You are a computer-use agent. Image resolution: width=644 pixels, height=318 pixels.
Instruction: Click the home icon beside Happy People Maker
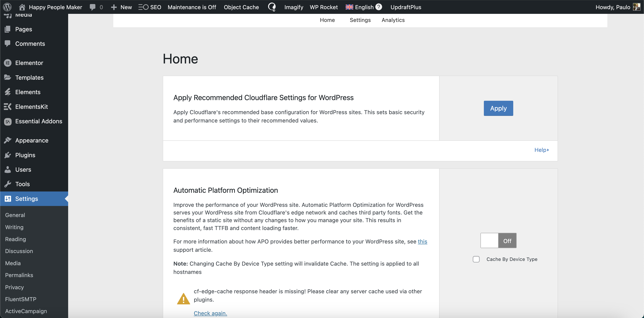tap(22, 7)
